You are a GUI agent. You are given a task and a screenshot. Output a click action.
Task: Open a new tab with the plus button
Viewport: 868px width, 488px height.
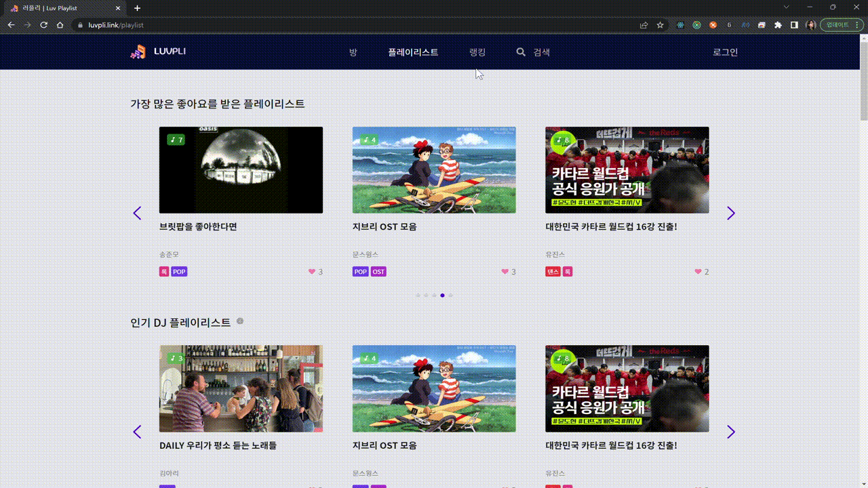coord(137,8)
